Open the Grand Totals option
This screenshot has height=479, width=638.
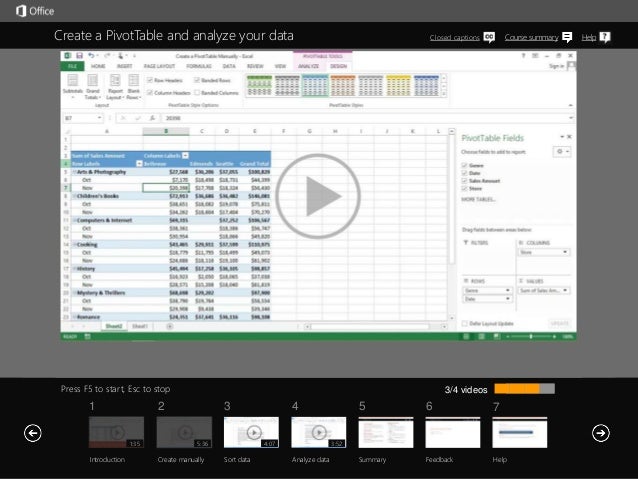coord(93,87)
